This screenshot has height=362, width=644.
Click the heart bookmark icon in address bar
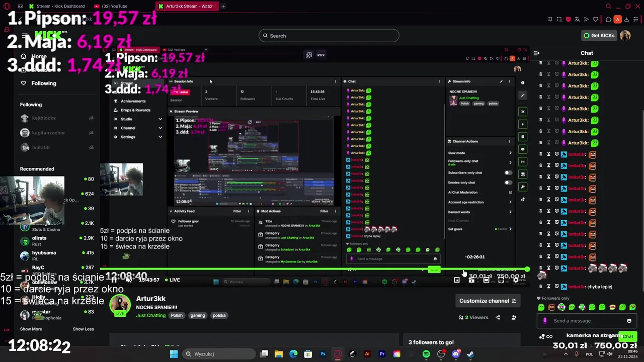(x=596, y=19)
